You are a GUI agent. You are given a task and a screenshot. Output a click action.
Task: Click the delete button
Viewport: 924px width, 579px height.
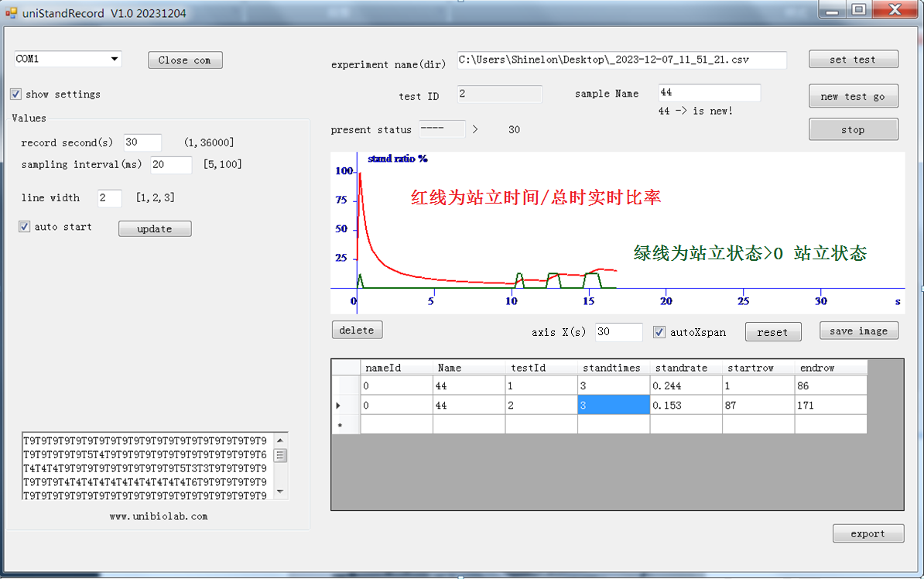[357, 331]
